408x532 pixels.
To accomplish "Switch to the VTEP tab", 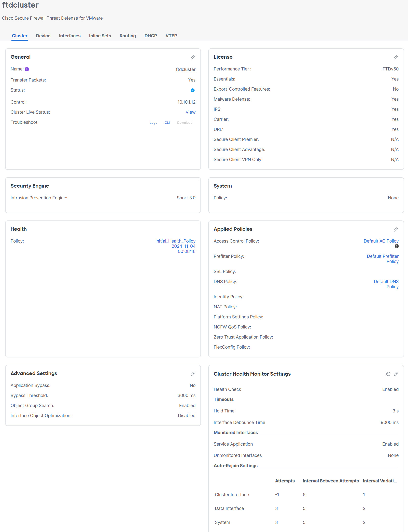I will 171,36.
